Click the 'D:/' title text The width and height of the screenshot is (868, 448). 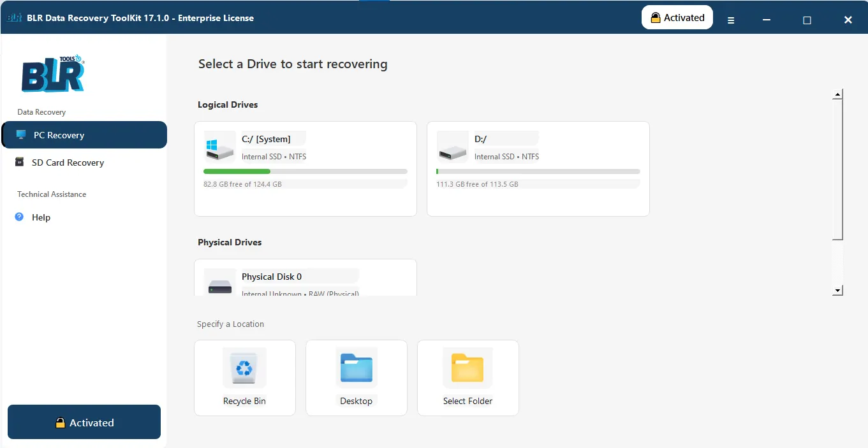(x=481, y=139)
